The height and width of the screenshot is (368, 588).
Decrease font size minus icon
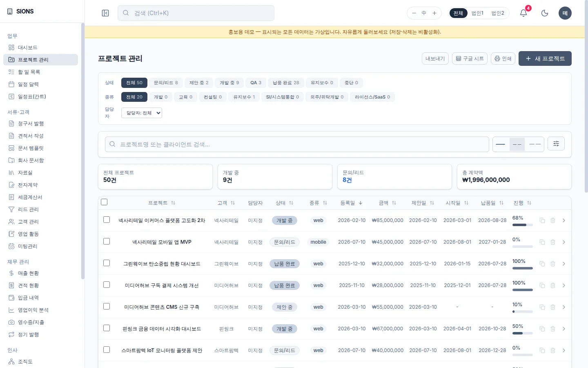coord(414,13)
